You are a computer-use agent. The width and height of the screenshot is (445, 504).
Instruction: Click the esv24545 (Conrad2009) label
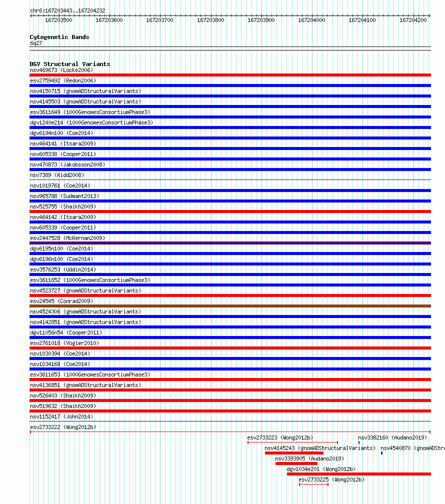click(x=61, y=301)
